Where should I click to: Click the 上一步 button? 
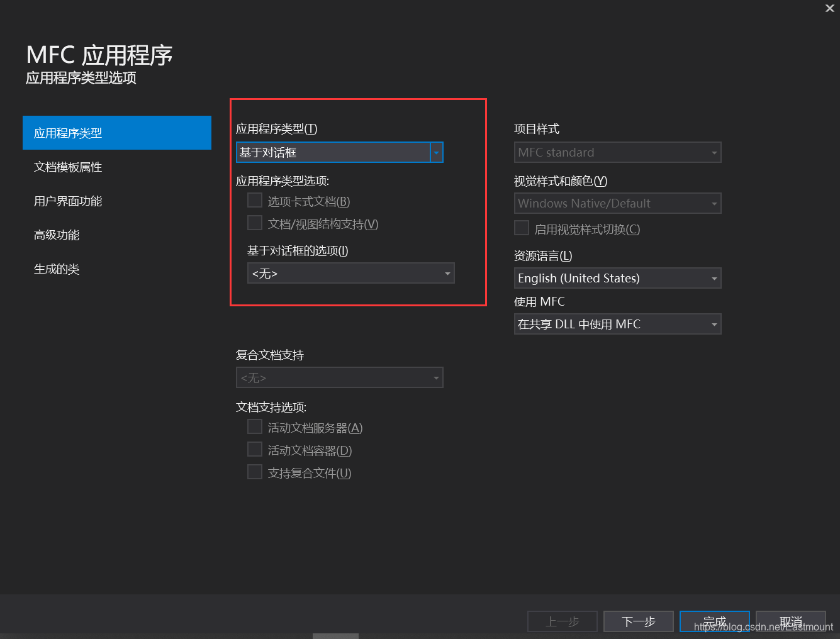563,621
